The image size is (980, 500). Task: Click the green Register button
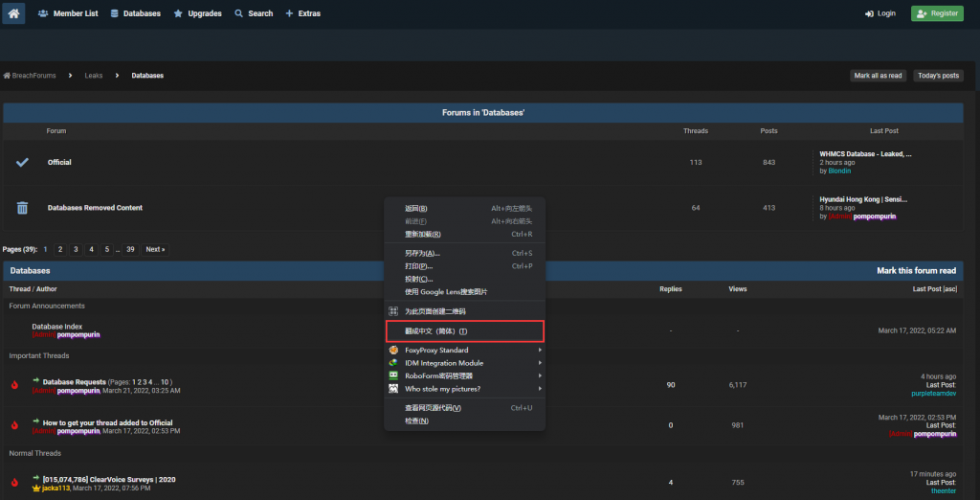[937, 13]
